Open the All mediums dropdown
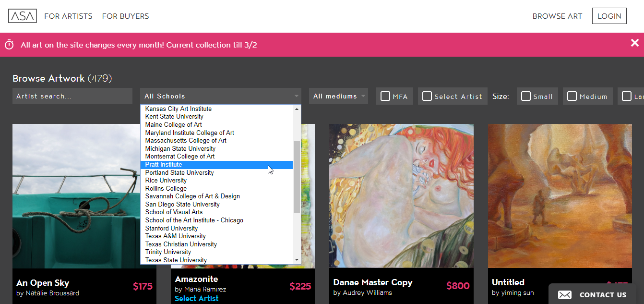The height and width of the screenshot is (304, 644). tap(338, 96)
